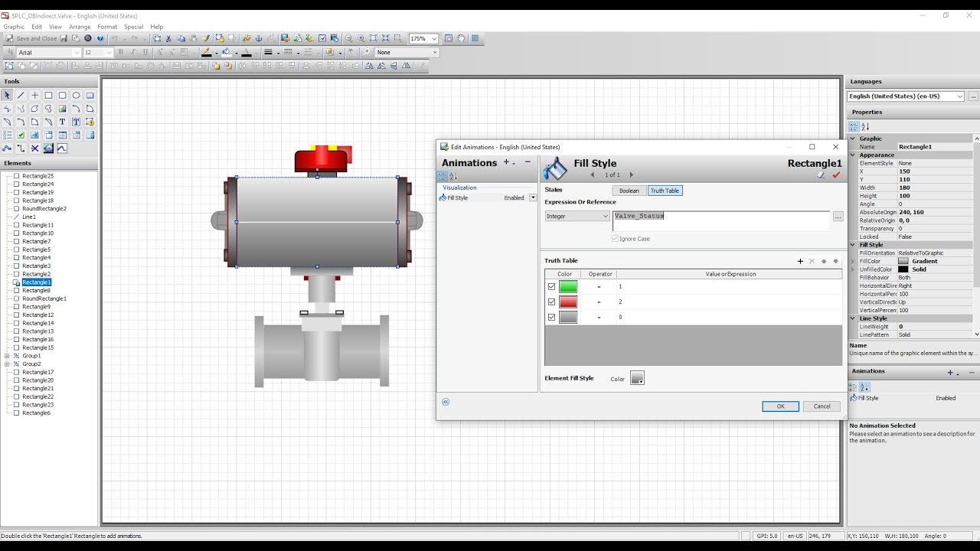Select the Ellipse tool
Image resolution: width=980 pixels, height=551 pixels.
[x=76, y=96]
